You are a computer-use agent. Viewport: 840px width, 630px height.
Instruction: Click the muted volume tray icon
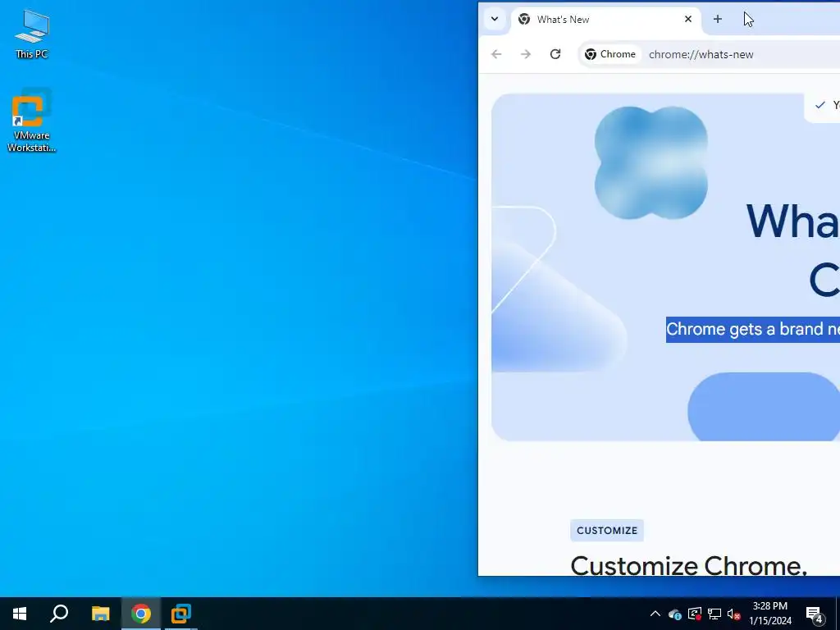point(733,614)
